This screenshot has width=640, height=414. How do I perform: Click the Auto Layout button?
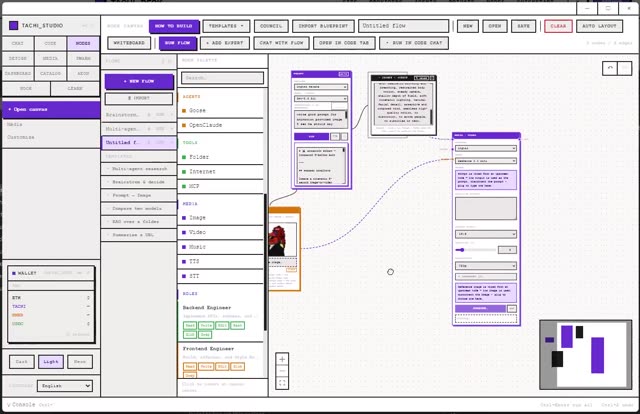(599, 26)
